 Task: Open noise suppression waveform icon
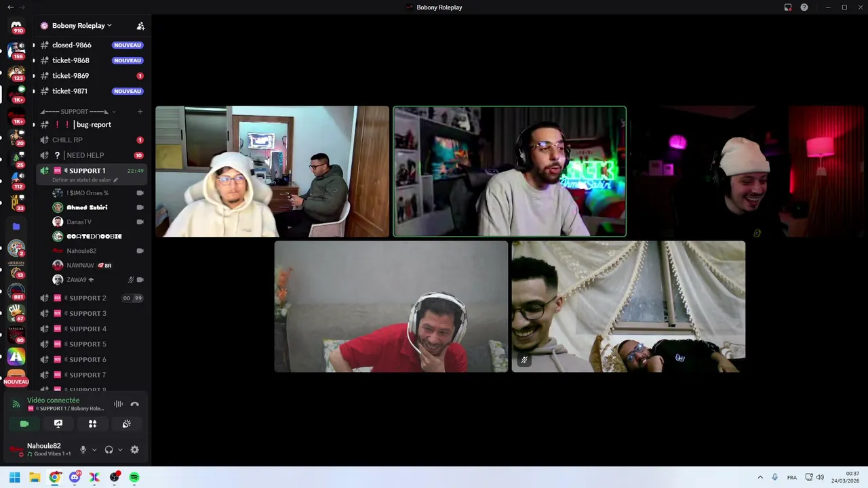point(118,404)
